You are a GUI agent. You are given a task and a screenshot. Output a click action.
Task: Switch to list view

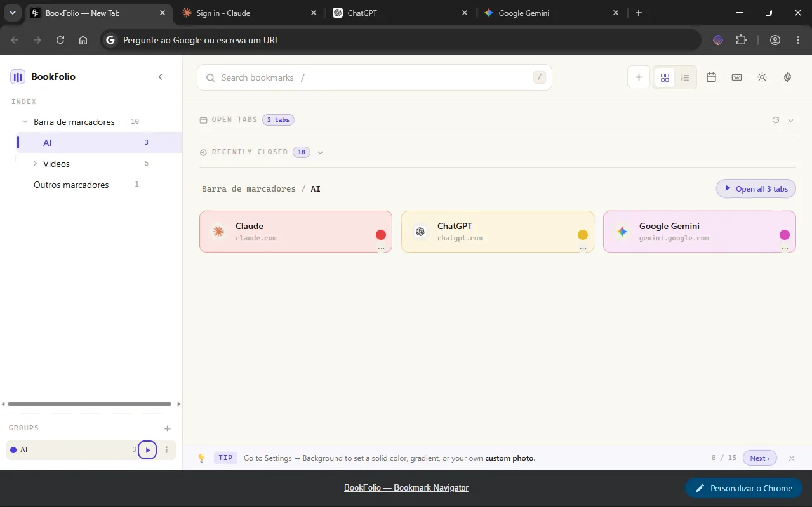[685, 77]
